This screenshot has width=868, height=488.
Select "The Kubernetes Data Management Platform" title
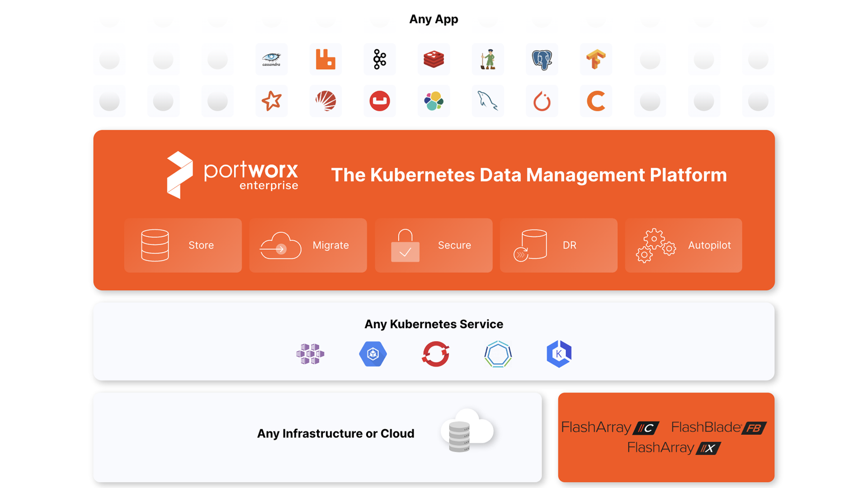[529, 175]
